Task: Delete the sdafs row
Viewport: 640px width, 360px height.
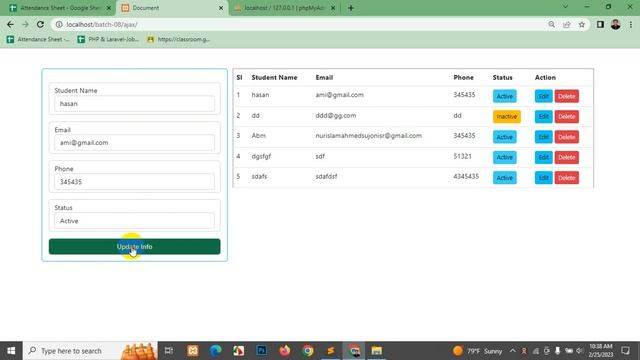Action: pyautogui.click(x=567, y=178)
